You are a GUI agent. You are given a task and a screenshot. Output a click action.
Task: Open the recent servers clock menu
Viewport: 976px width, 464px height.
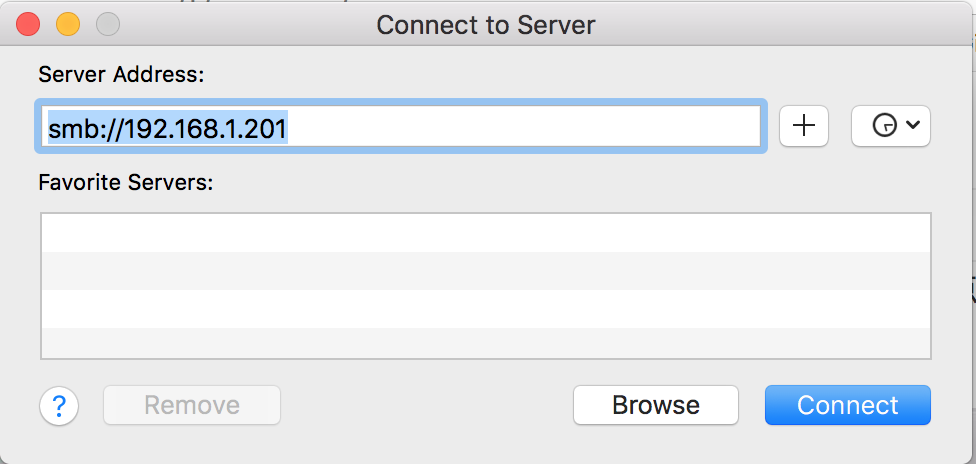coord(884,126)
